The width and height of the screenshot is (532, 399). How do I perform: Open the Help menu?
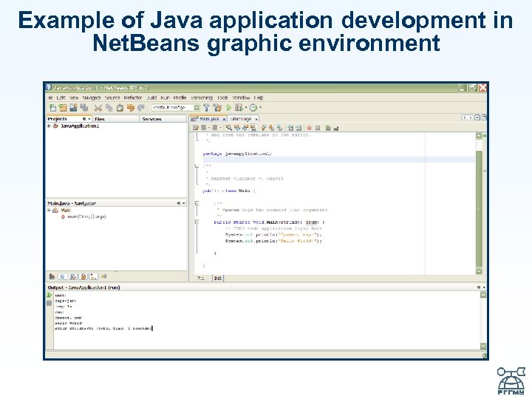click(x=259, y=98)
